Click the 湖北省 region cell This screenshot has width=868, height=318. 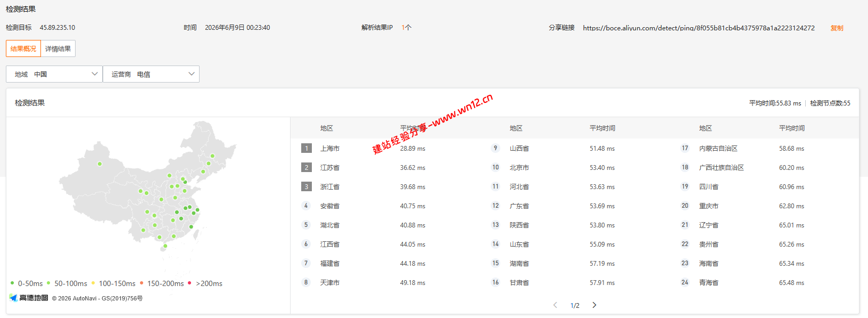click(330, 225)
